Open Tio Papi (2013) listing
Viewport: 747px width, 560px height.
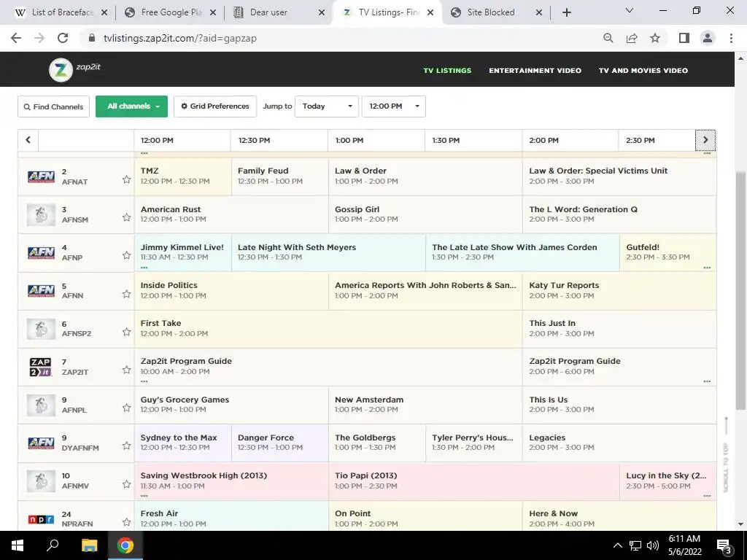[474, 481]
